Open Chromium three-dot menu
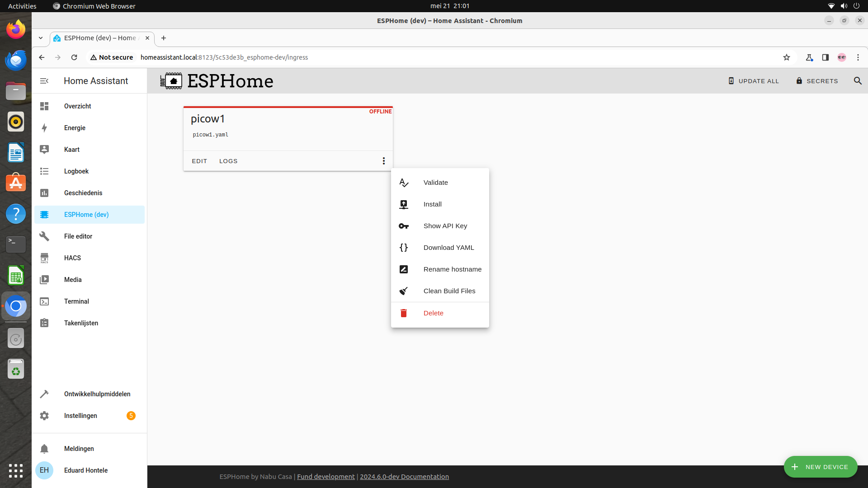Screen dimensions: 868x488 point(858,57)
